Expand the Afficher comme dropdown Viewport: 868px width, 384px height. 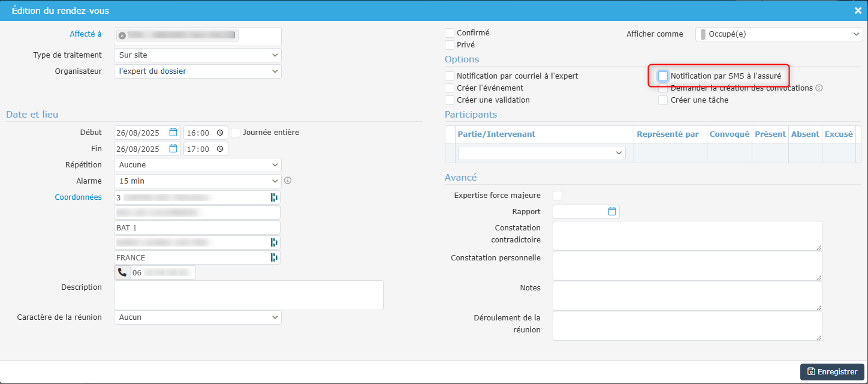(779, 34)
